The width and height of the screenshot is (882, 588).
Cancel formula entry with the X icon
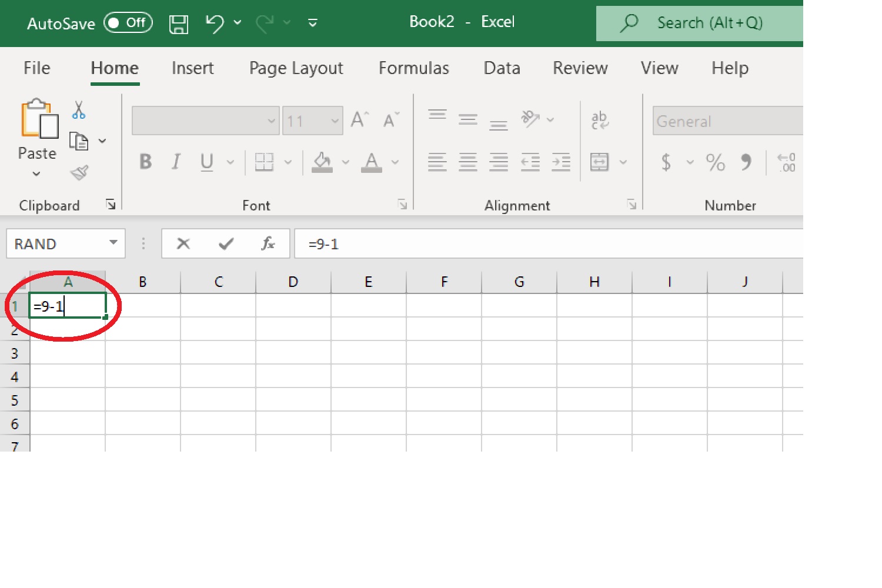coord(183,243)
